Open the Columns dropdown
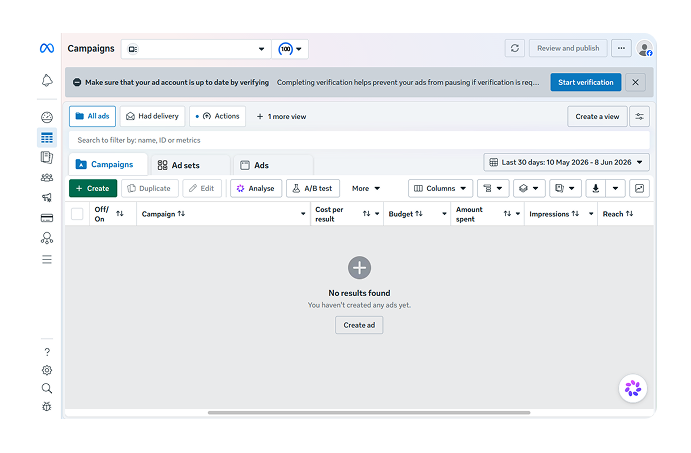 click(x=440, y=188)
